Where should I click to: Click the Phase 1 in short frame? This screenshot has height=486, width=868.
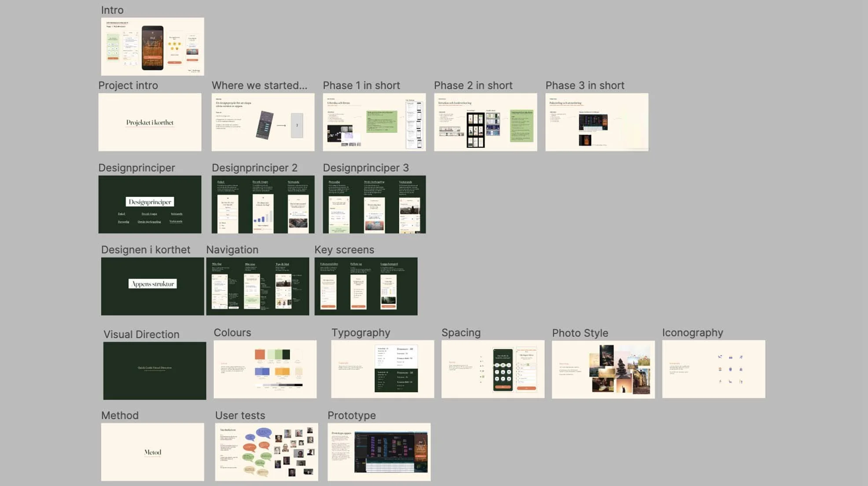point(374,122)
